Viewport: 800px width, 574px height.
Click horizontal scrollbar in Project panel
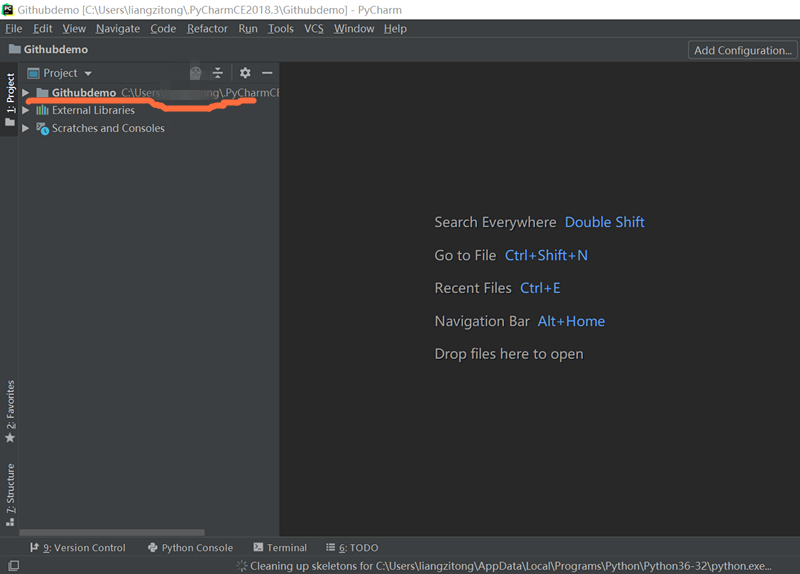112,532
